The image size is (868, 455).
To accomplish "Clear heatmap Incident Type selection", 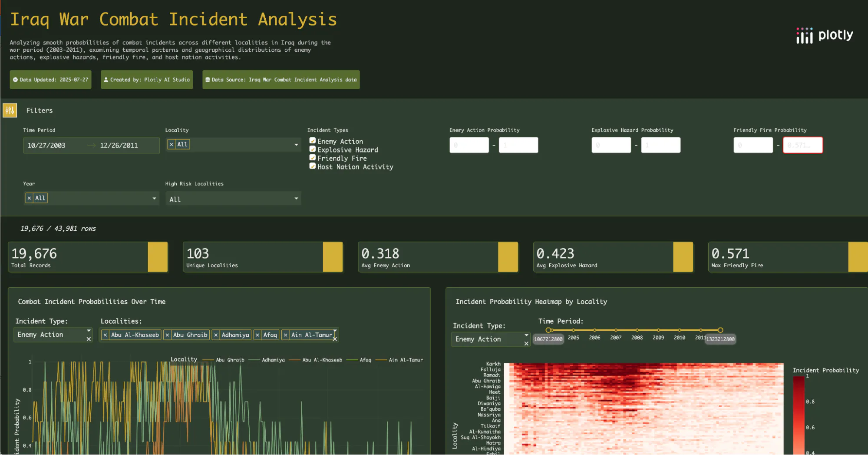I will pyautogui.click(x=526, y=344).
